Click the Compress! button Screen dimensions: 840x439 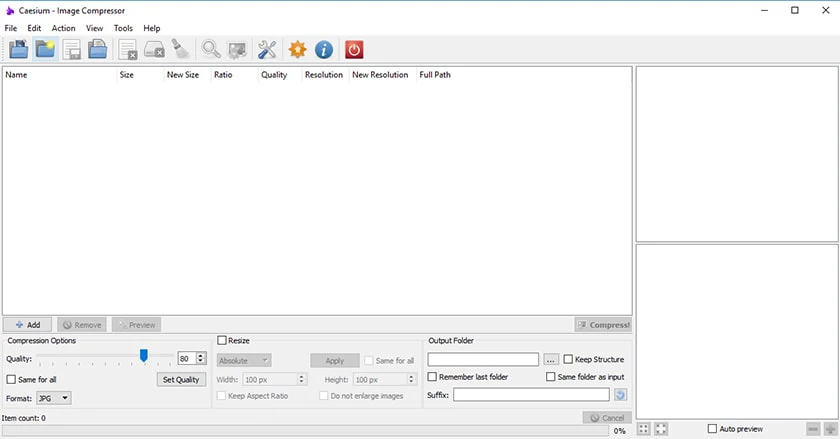coord(604,325)
